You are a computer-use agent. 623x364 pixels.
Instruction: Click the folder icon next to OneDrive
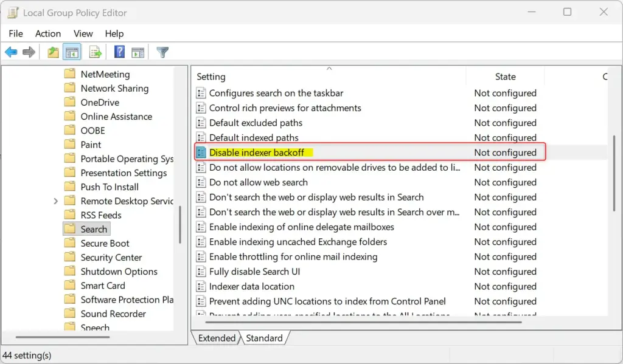tap(70, 102)
